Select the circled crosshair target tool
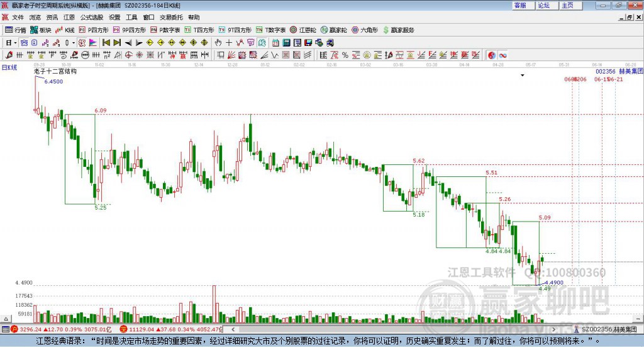The height and width of the screenshot is (347, 644). pyautogui.click(x=128, y=55)
